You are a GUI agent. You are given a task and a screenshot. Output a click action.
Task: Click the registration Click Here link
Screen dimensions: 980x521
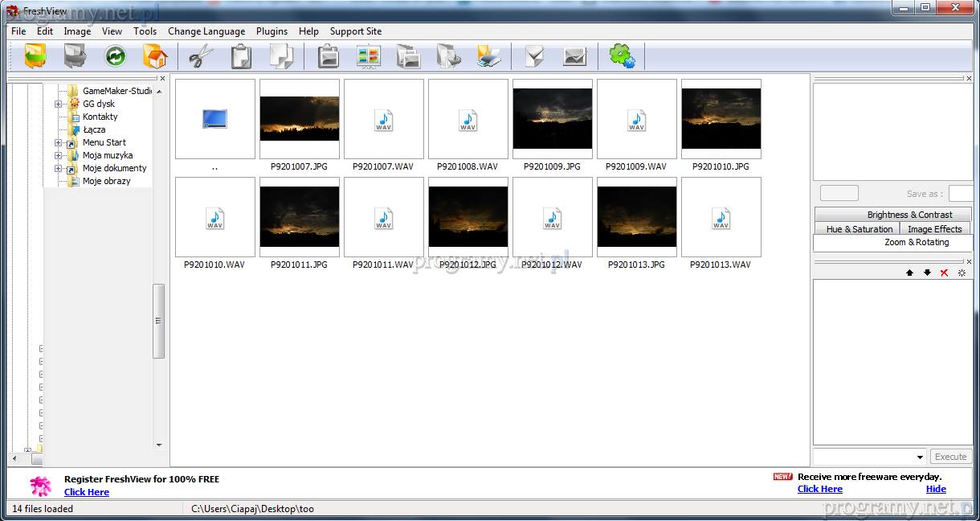click(x=87, y=492)
